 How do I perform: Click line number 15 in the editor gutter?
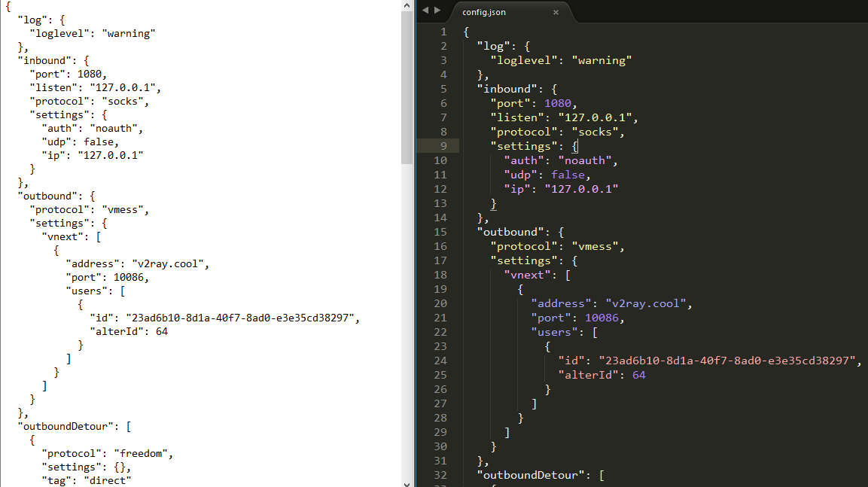coord(440,232)
